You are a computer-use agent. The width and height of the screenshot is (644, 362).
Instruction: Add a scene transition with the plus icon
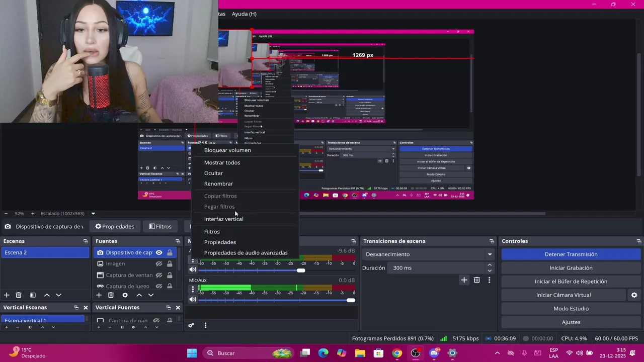(x=464, y=280)
